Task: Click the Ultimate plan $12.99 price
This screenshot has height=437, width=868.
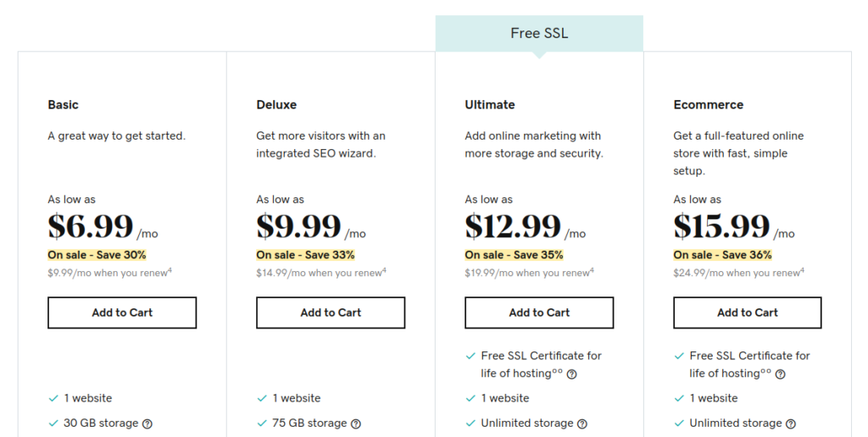Action: point(513,225)
